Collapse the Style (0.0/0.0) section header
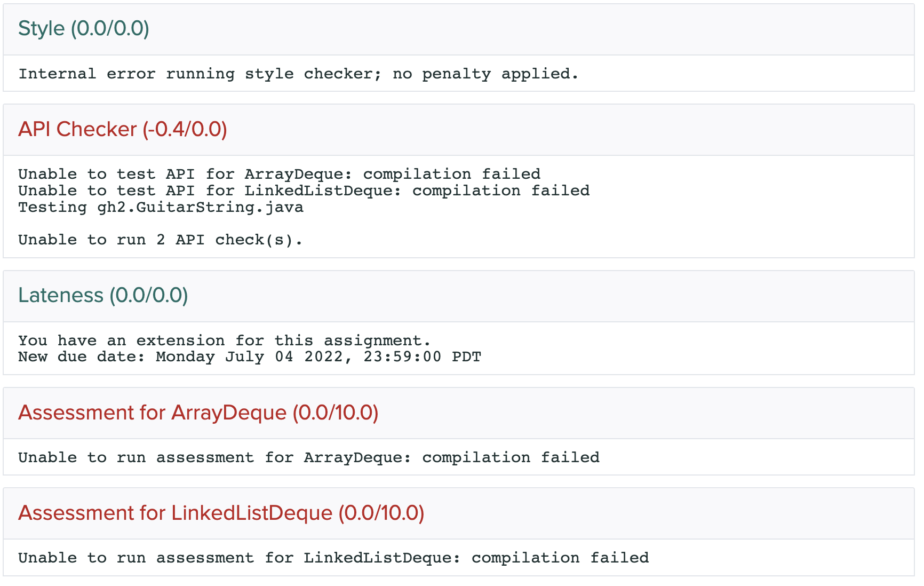This screenshot has width=924, height=586. (x=84, y=29)
